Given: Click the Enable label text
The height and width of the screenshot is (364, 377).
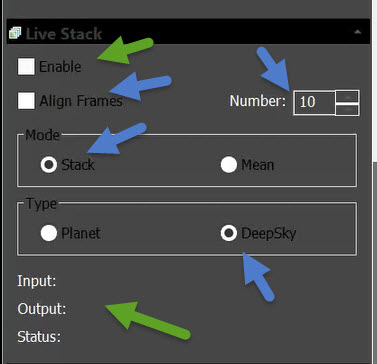Looking at the screenshot, I should point(60,67).
